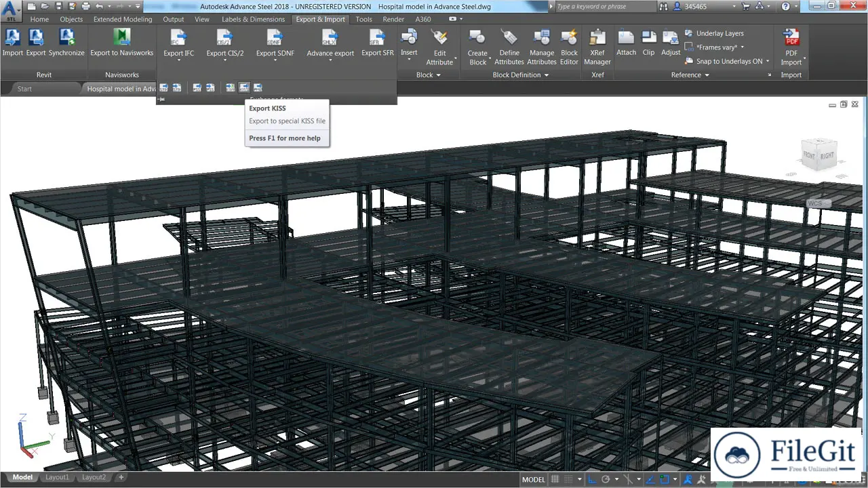Select the Clip reference tool
Screen dimensions: 868x488
pyautogui.click(x=649, y=42)
